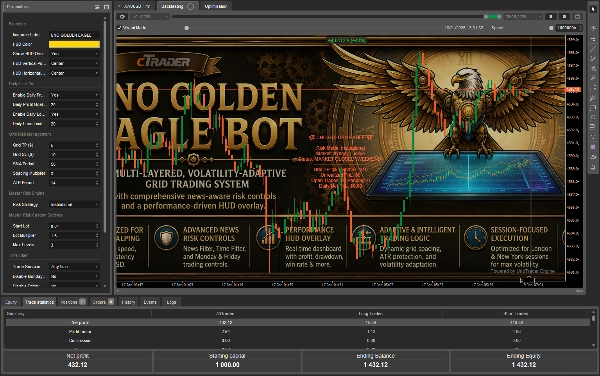Viewport: 600px width, 376px height.
Task: Adjust the Speed value stepper
Action: tap(580, 28)
